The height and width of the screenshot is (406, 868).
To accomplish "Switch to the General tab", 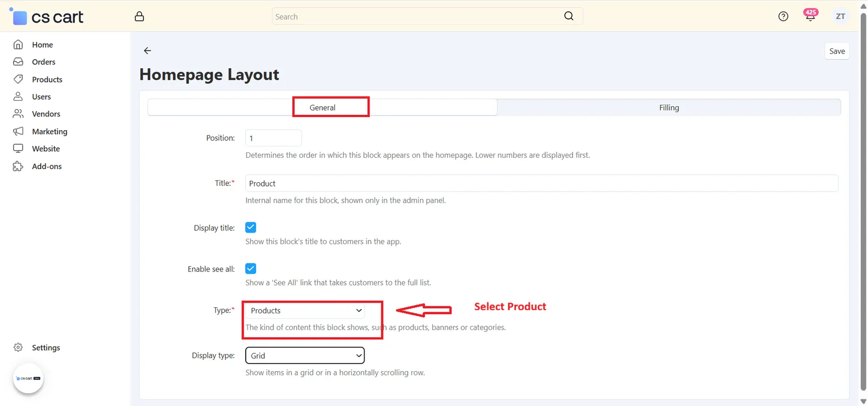I will coord(322,107).
